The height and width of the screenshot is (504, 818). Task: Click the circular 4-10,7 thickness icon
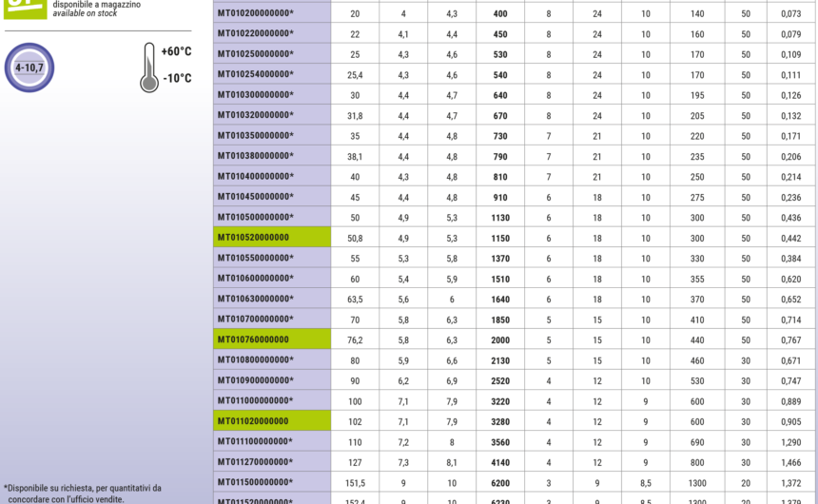coord(29,68)
